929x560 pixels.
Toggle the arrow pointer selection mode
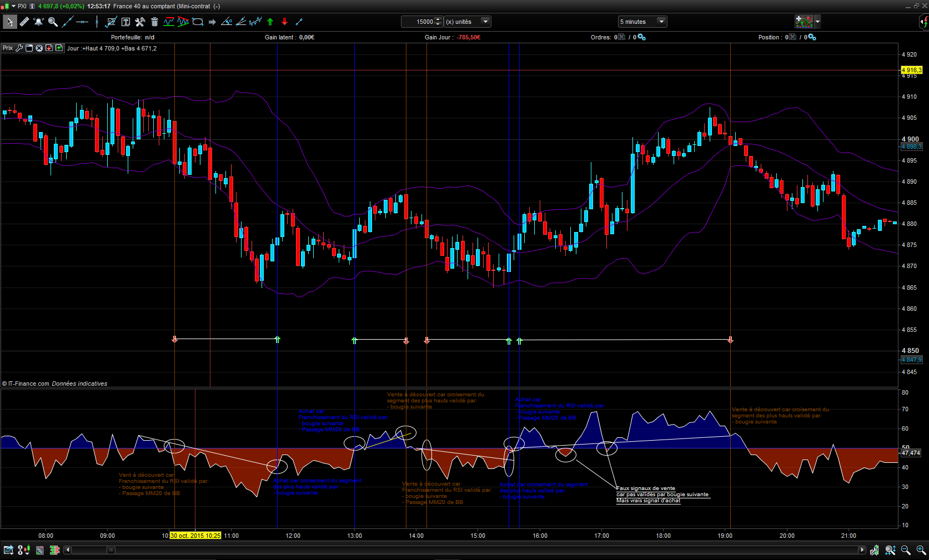9,22
